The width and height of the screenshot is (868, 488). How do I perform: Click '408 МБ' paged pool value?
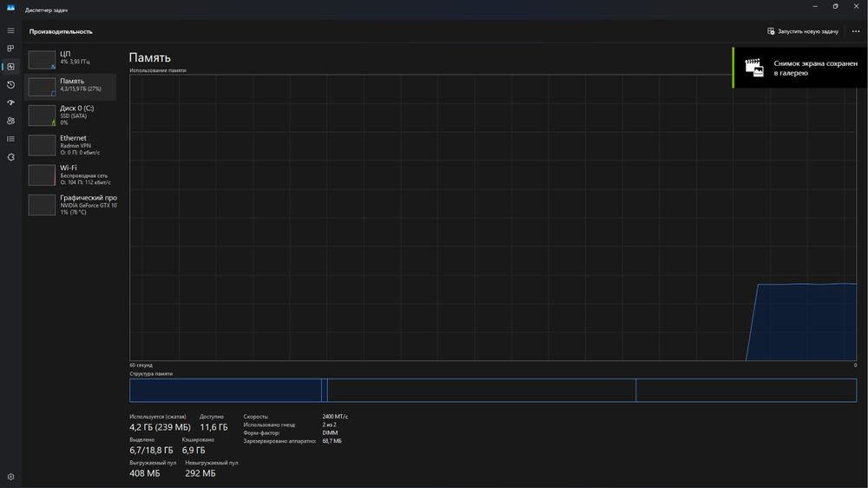point(144,473)
